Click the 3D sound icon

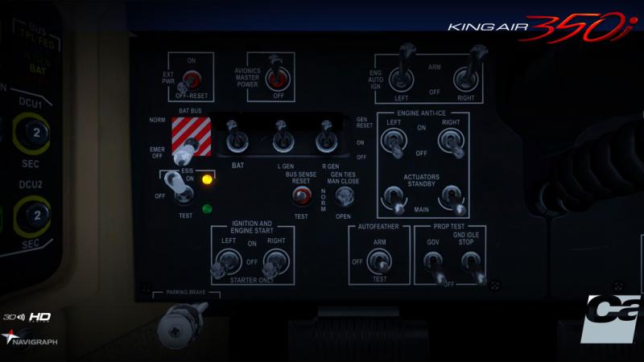point(14,317)
